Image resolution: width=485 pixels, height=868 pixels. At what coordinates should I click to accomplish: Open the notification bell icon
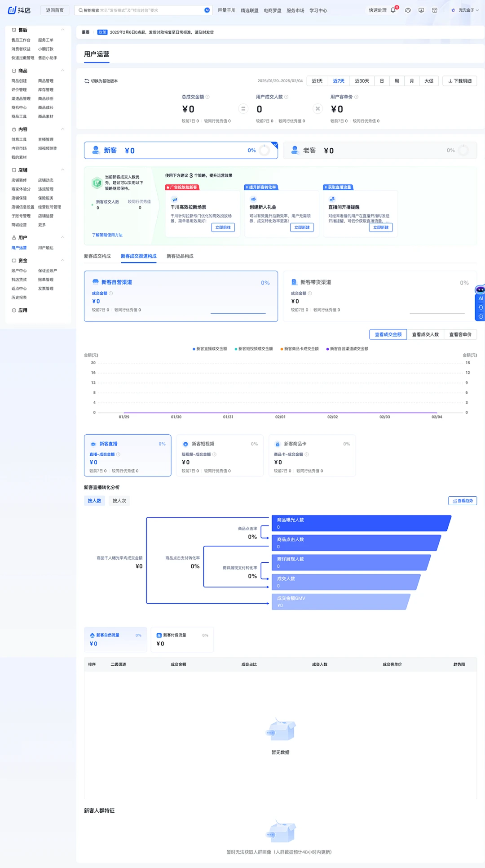tap(393, 10)
